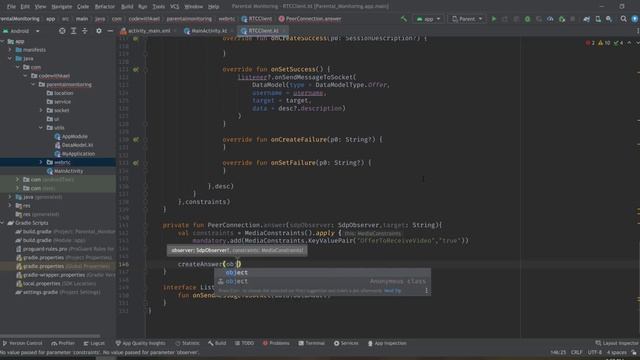Viewport: 640px width, 360px height.
Task: Select MainActivity in project tree
Action: click(68, 171)
